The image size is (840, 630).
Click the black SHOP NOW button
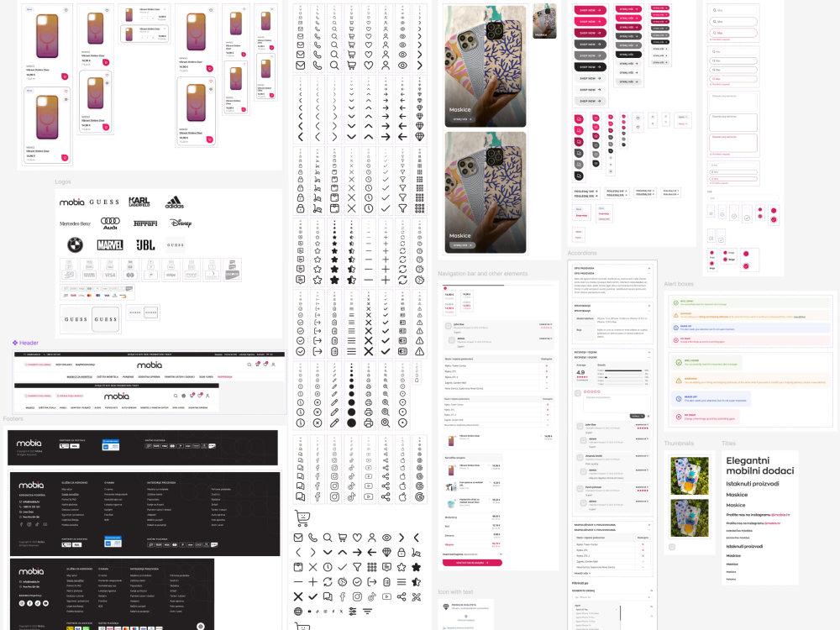point(590,67)
